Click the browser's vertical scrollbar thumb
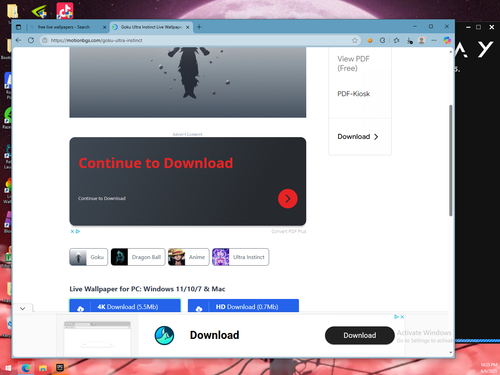Image resolution: width=500 pixels, height=375 pixels. (x=451, y=160)
